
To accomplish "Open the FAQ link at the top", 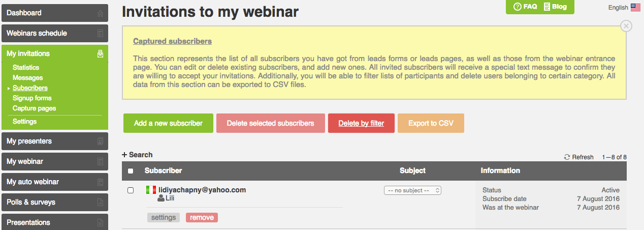I will click(525, 7).
